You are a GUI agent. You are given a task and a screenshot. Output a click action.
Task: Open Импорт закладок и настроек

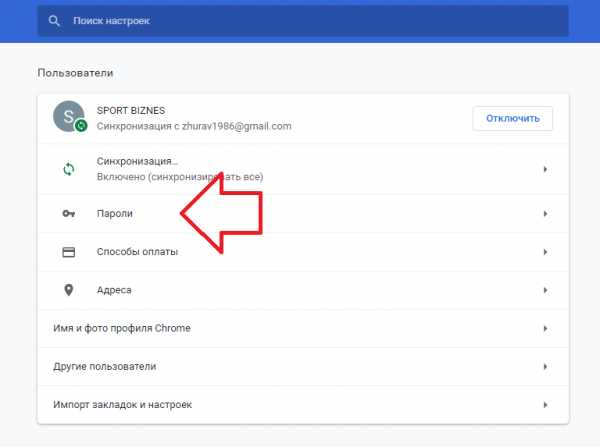coord(303,405)
